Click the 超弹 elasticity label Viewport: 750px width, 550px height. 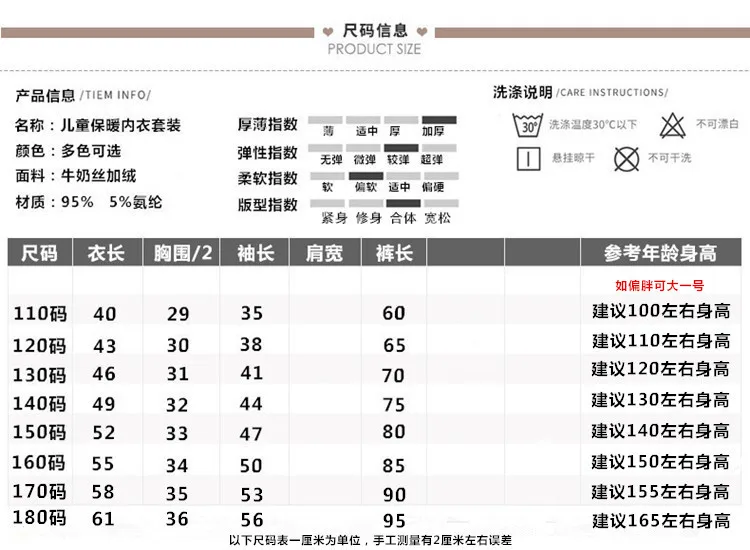(432, 159)
